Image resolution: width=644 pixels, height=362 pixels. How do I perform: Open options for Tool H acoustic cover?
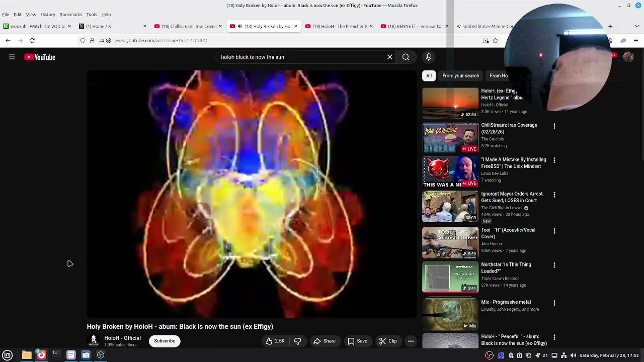(554, 231)
